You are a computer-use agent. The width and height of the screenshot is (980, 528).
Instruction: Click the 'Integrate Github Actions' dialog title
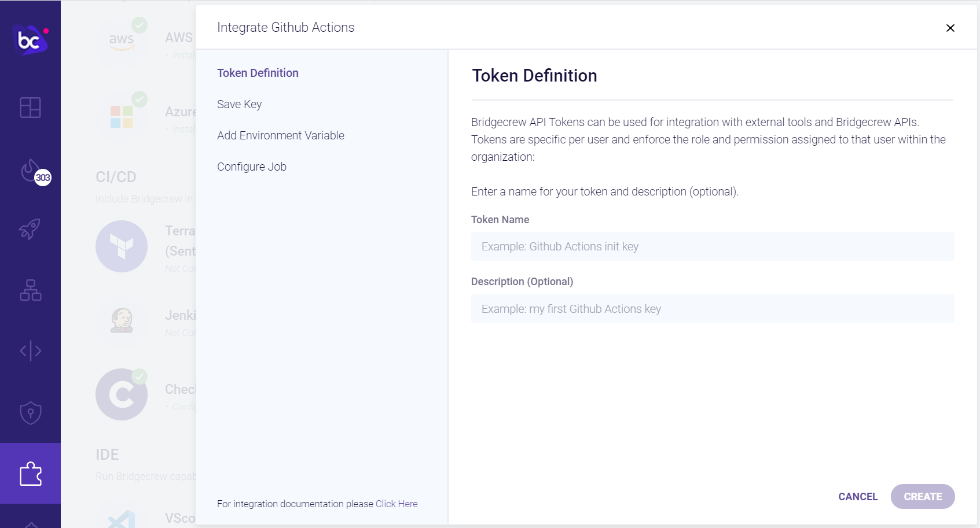[285, 27]
